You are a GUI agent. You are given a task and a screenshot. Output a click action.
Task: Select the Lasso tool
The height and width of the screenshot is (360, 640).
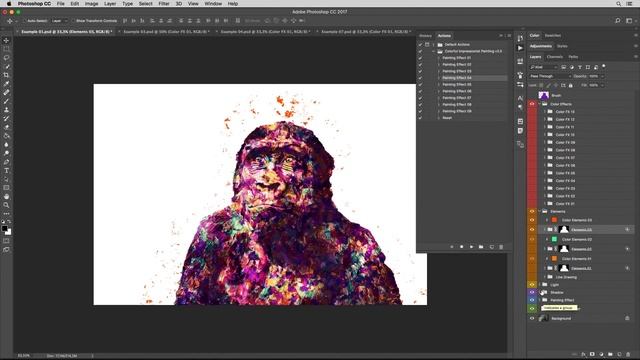pos(6,58)
